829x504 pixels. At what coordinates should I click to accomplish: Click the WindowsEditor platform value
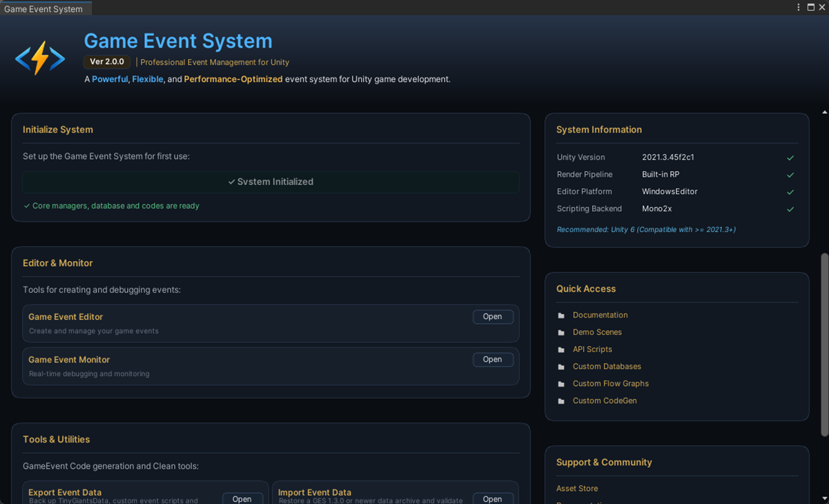coord(670,191)
